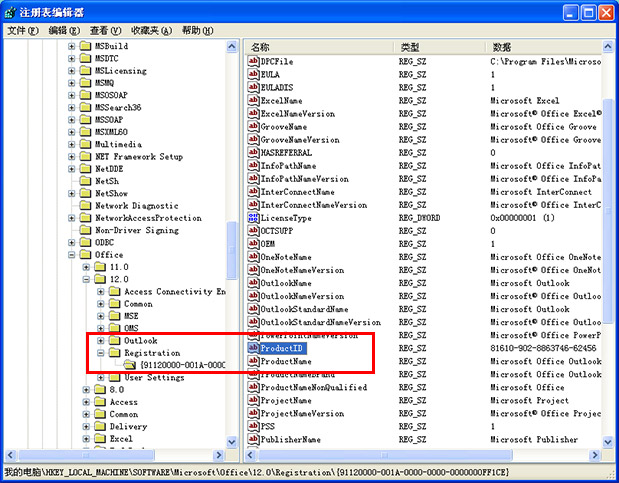
Task: Select the ProductName value
Action: (x=286, y=361)
